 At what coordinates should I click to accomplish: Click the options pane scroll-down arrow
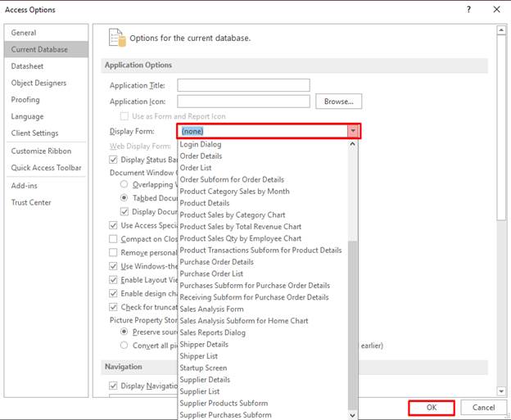501,391
